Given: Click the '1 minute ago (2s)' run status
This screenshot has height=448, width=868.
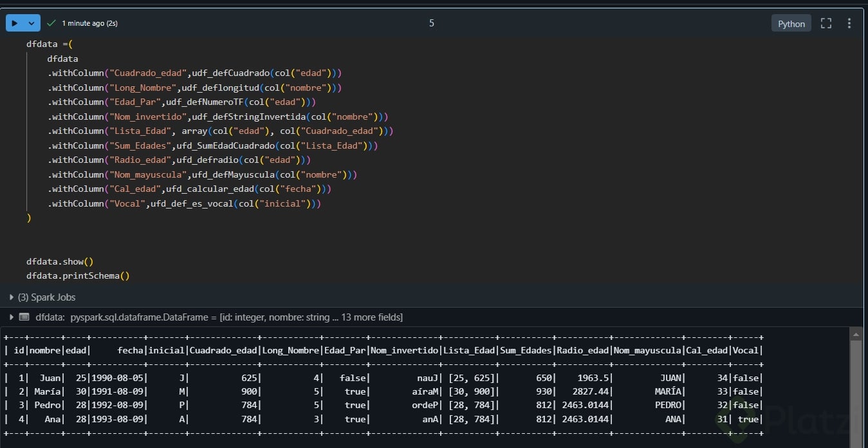Looking at the screenshot, I should pyautogui.click(x=89, y=23).
